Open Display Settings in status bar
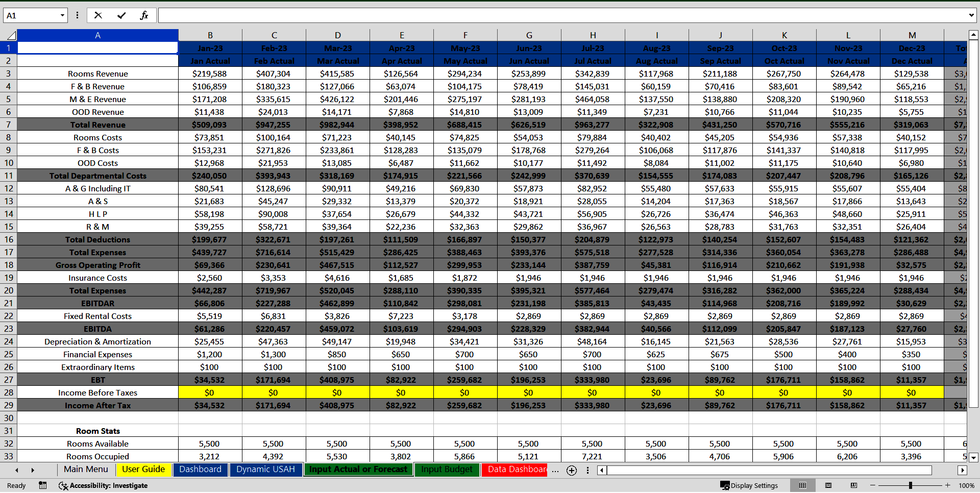The height and width of the screenshot is (493, 980). tap(749, 485)
